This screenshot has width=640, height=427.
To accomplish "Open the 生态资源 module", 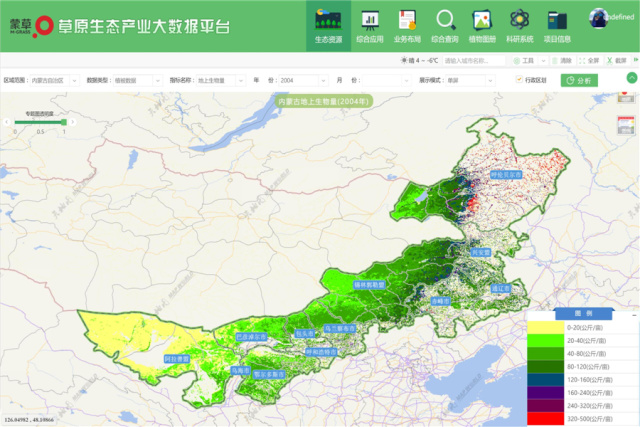I will click(x=328, y=25).
